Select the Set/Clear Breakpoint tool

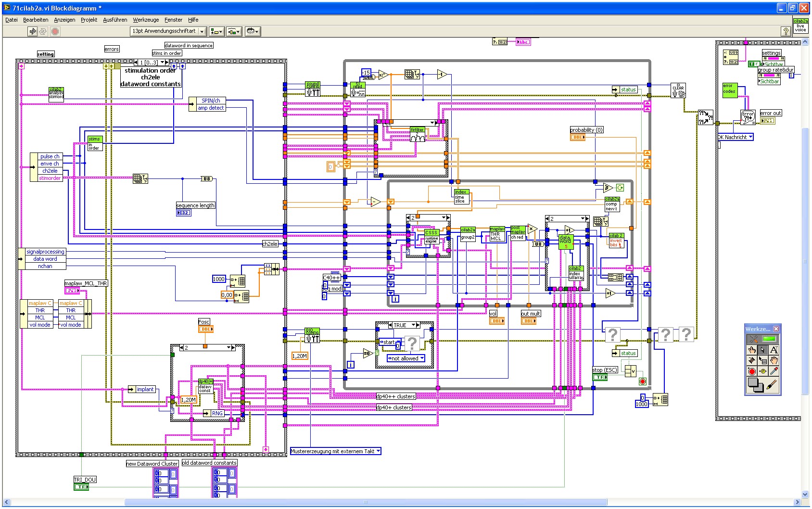(x=752, y=371)
